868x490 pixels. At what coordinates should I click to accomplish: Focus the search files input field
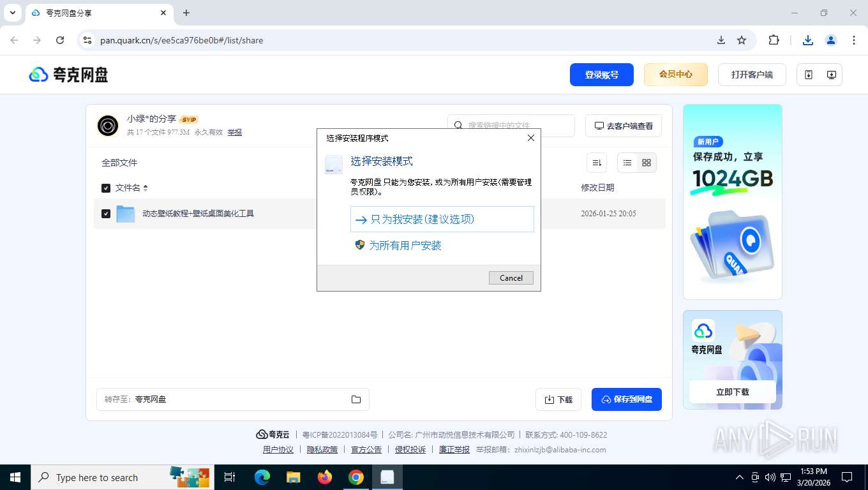click(x=511, y=126)
